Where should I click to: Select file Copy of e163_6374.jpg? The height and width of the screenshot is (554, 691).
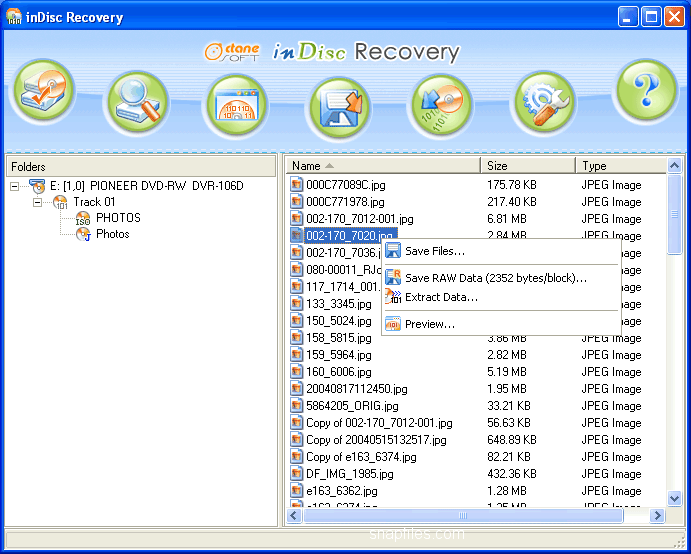point(361,457)
